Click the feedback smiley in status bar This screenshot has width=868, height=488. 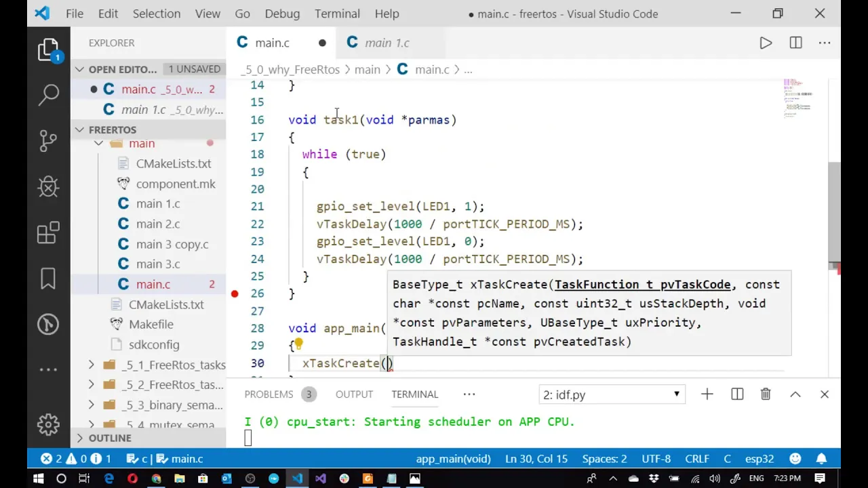click(x=795, y=459)
